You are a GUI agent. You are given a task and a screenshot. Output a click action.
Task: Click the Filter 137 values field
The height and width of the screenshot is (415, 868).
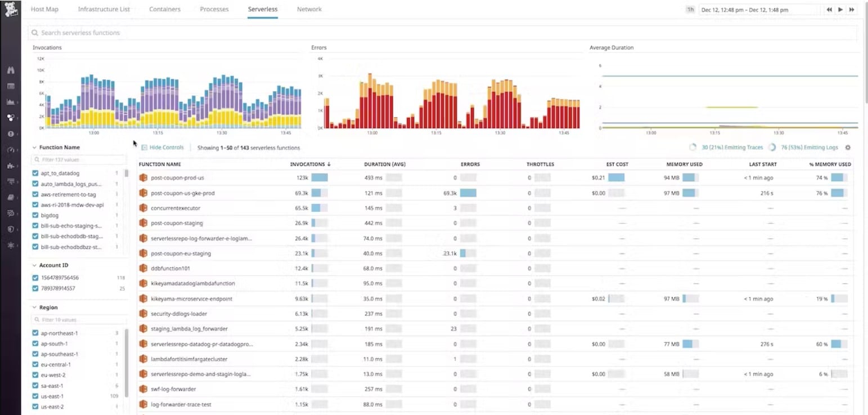click(79, 160)
